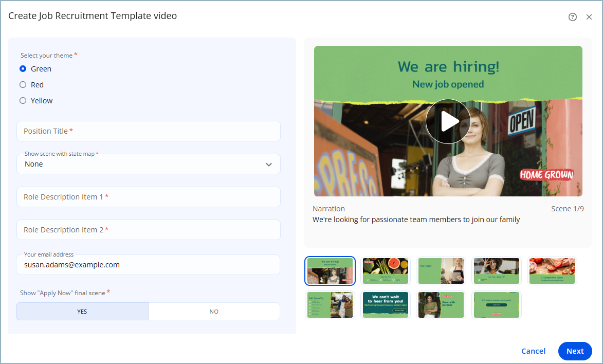Open the 'Who We Are' scene thumbnail
603x364 pixels.
386,271
